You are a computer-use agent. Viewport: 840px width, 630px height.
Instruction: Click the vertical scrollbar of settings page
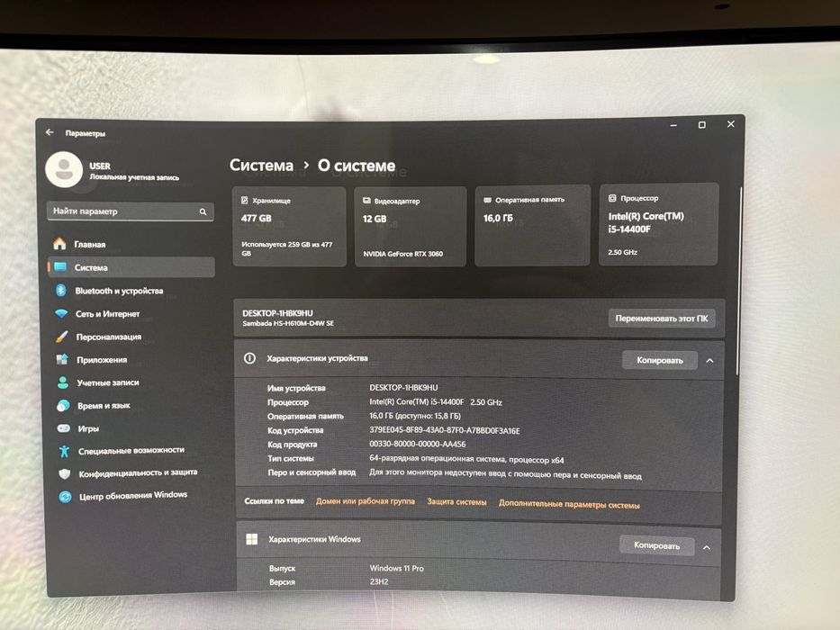point(737,281)
